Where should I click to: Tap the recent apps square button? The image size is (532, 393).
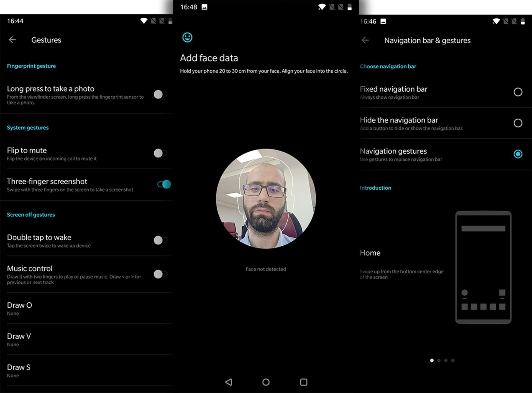(x=304, y=382)
